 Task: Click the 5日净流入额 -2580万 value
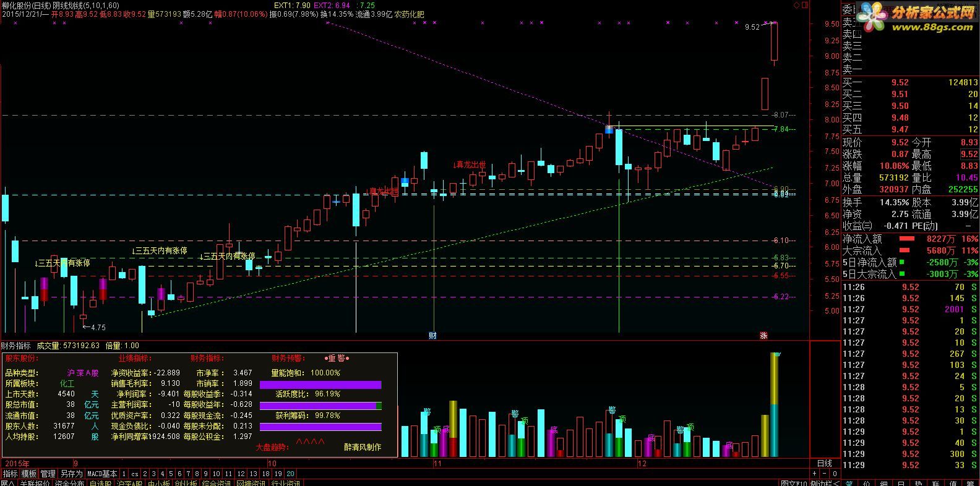[940, 262]
